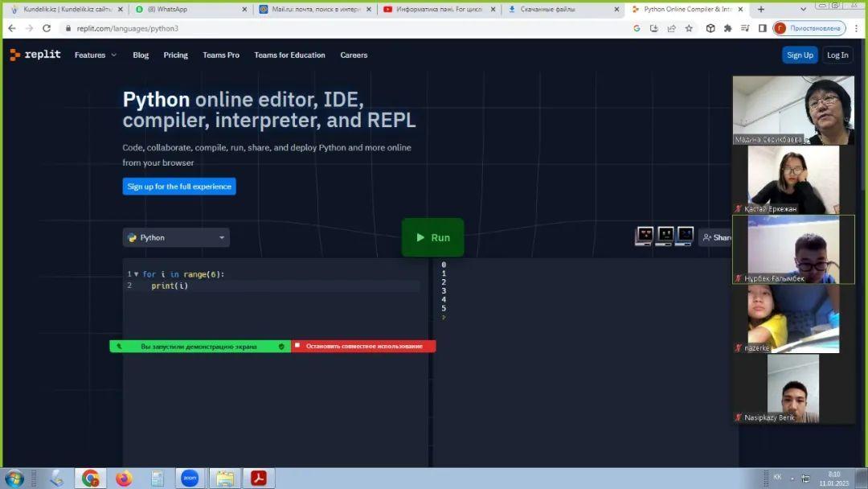This screenshot has width=868, height=489.
Task: Open the Teams Pro page
Action: tap(221, 55)
